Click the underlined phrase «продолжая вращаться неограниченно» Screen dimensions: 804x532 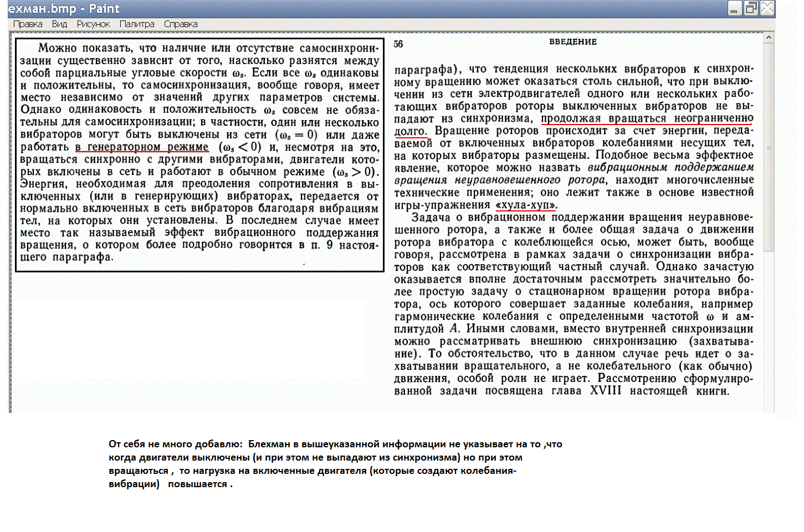click(x=647, y=118)
